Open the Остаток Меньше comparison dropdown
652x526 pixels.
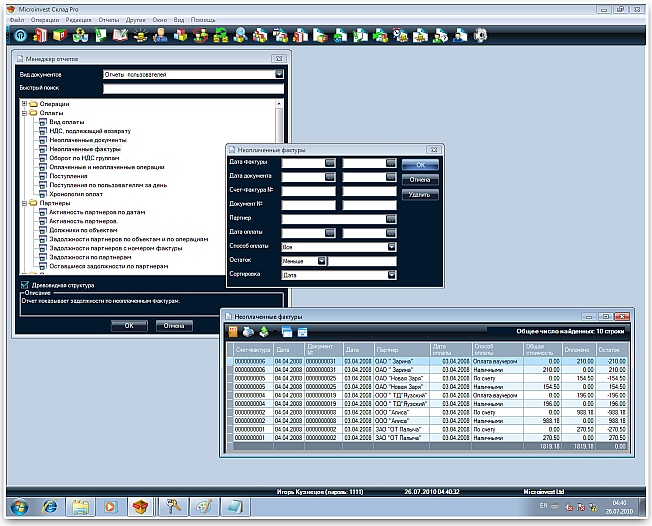(x=321, y=261)
